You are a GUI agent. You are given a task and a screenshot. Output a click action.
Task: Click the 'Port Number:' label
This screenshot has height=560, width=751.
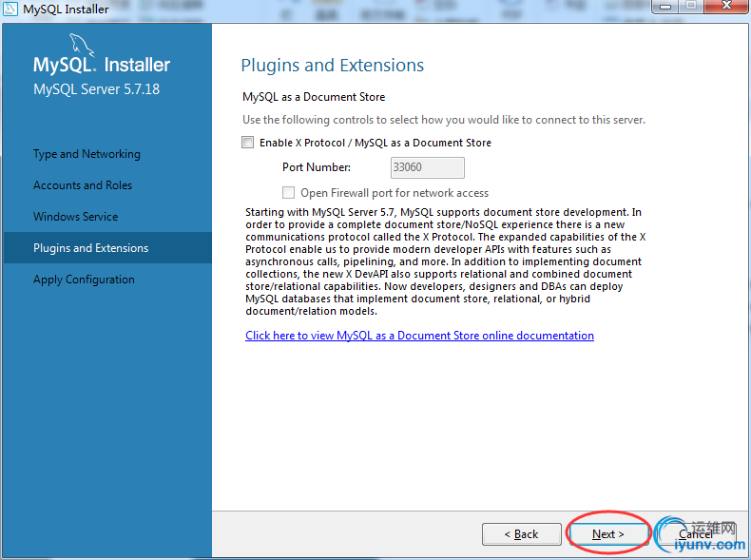[x=317, y=167]
